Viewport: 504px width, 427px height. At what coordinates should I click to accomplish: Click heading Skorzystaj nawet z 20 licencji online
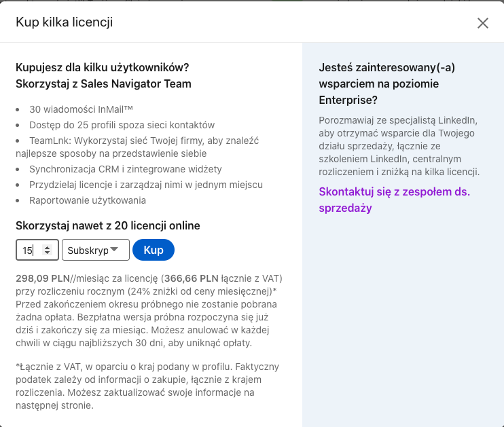point(108,225)
